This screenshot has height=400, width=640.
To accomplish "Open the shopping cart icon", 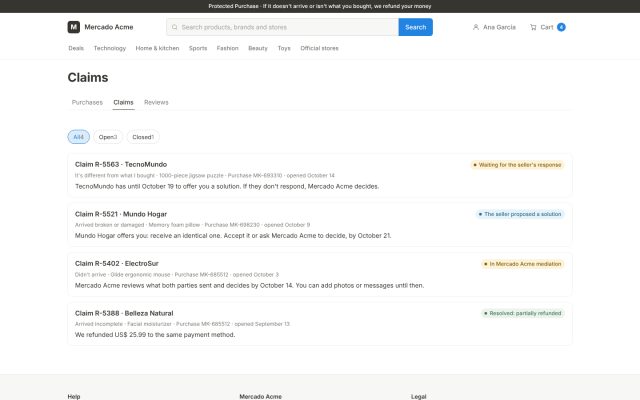I will (x=533, y=27).
